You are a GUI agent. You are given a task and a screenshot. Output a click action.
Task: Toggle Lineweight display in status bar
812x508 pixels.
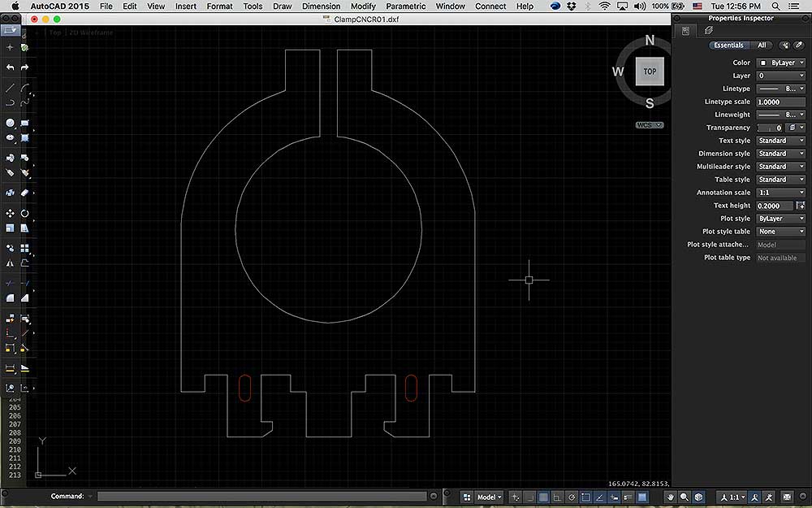click(x=628, y=497)
